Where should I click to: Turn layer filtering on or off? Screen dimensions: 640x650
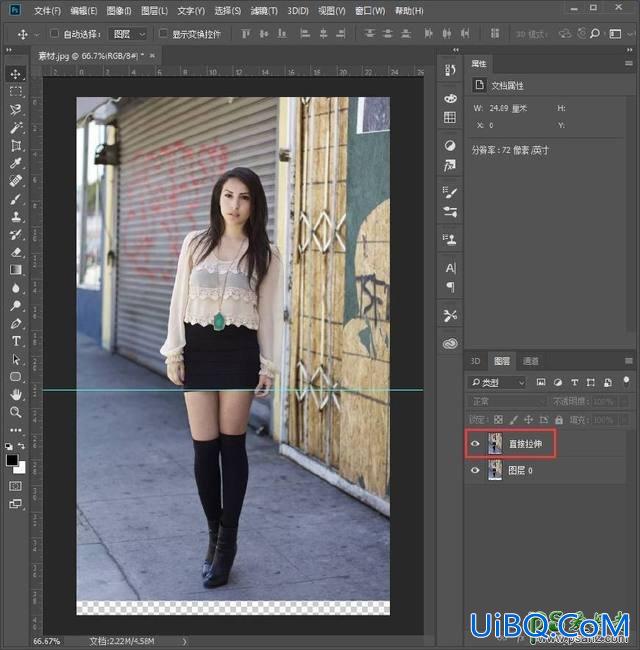click(626, 381)
